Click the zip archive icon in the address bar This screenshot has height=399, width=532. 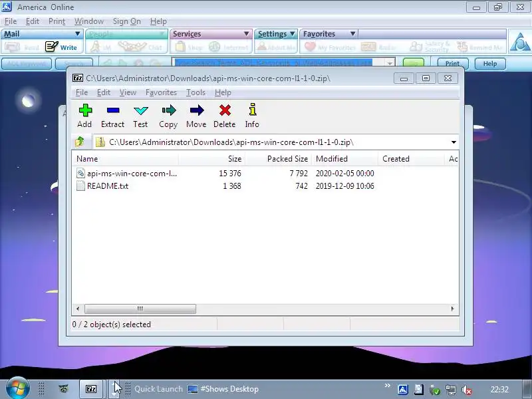(x=100, y=142)
